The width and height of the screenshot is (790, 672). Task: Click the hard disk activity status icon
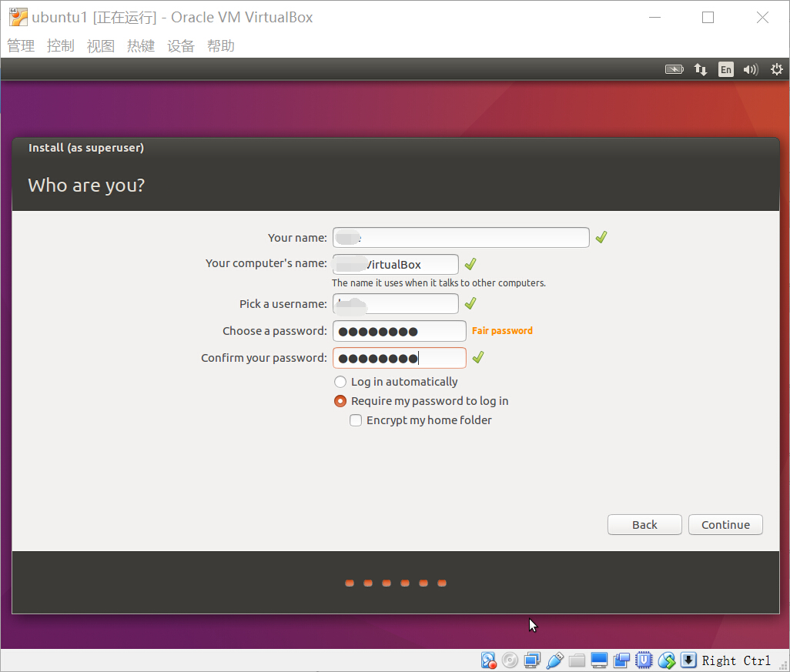tap(488, 660)
